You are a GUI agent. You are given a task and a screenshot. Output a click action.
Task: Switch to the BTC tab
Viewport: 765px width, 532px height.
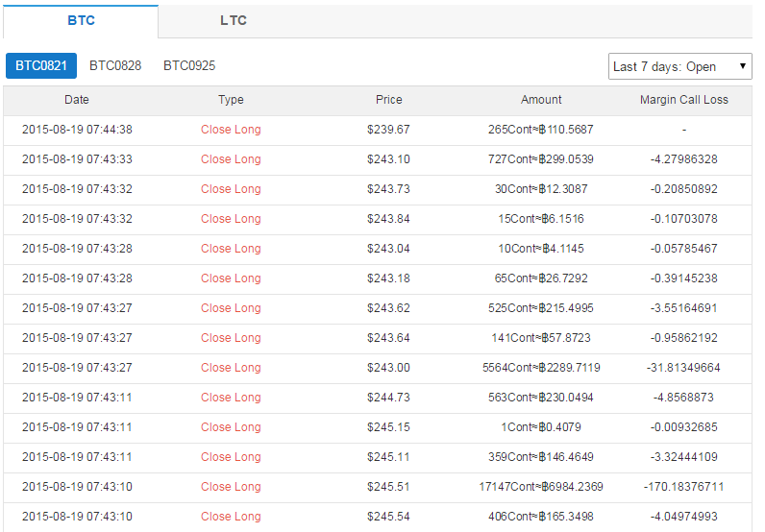(x=81, y=20)
